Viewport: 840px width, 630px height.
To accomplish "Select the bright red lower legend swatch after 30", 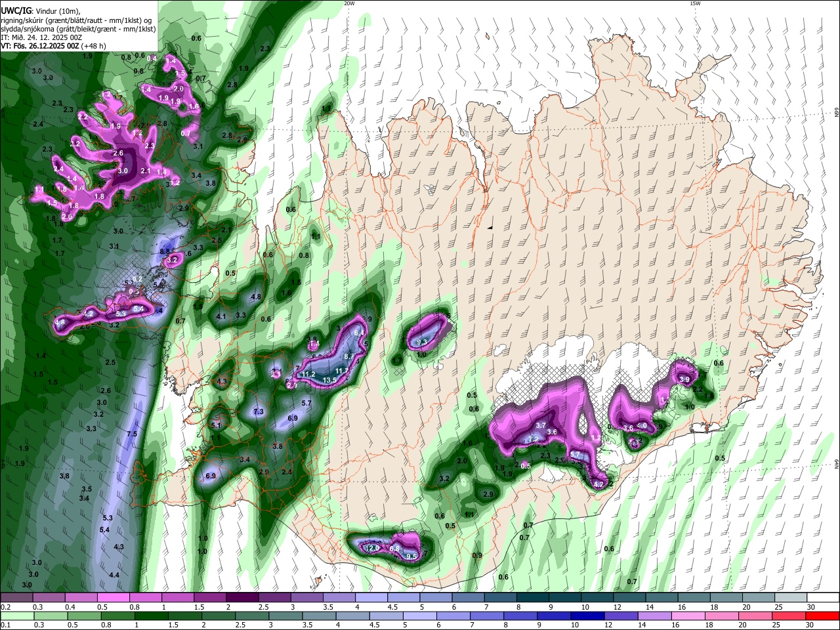I will pyautogui.click(x=822, y=616).
